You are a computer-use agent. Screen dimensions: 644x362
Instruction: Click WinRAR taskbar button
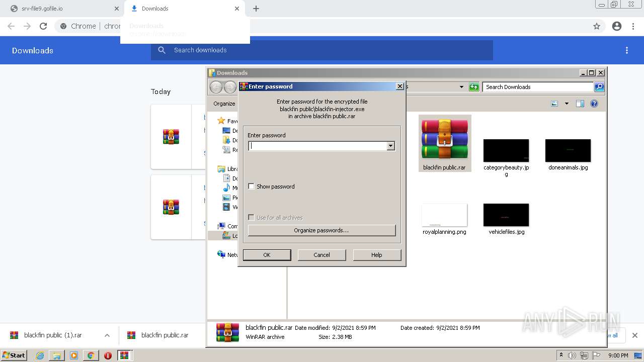[x=124, y=355]
